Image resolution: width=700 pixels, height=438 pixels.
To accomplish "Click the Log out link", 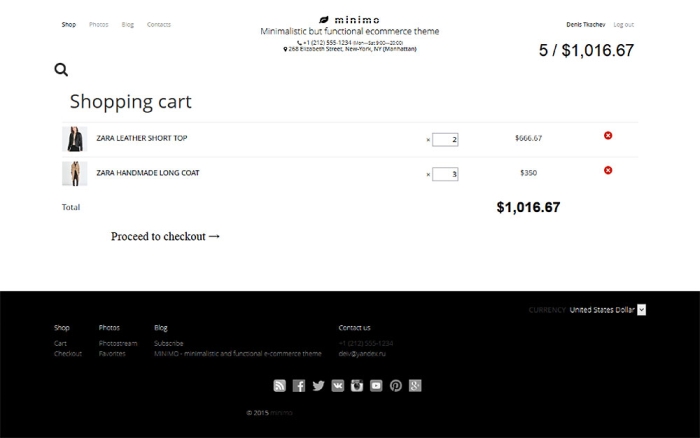I will pos(623,24).
